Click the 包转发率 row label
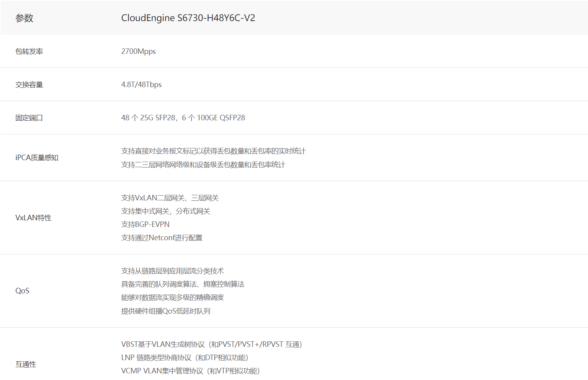 [29, 52]
